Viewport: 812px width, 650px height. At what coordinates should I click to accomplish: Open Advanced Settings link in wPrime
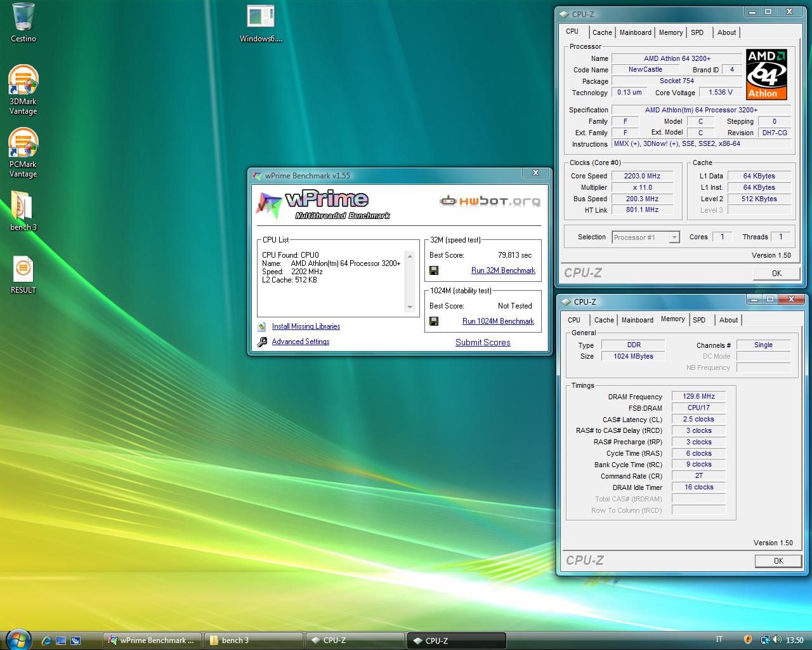click(301, 342)
